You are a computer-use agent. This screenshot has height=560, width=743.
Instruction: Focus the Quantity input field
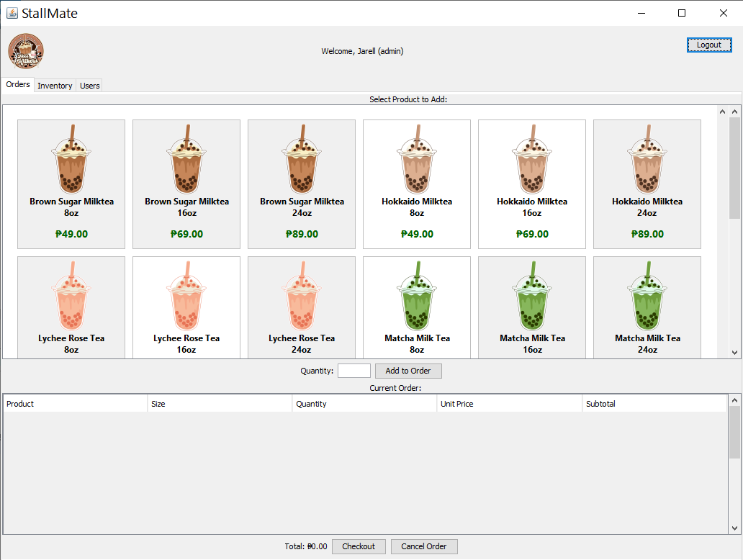[x=354, y=371]
